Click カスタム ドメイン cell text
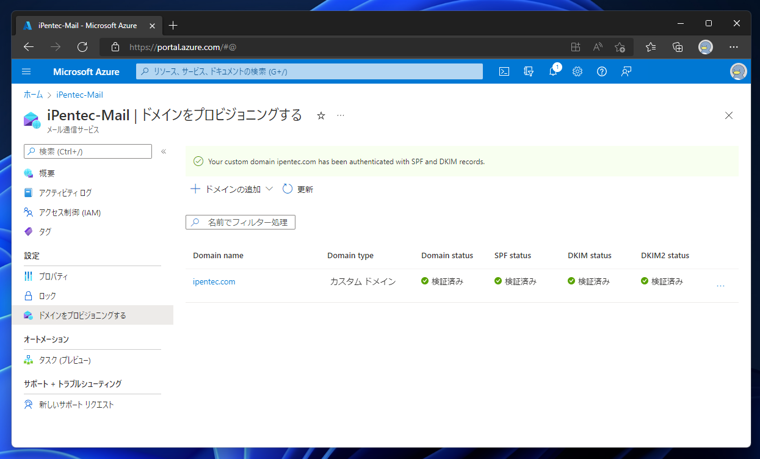The image size is (760, 459). click(363, 282)
